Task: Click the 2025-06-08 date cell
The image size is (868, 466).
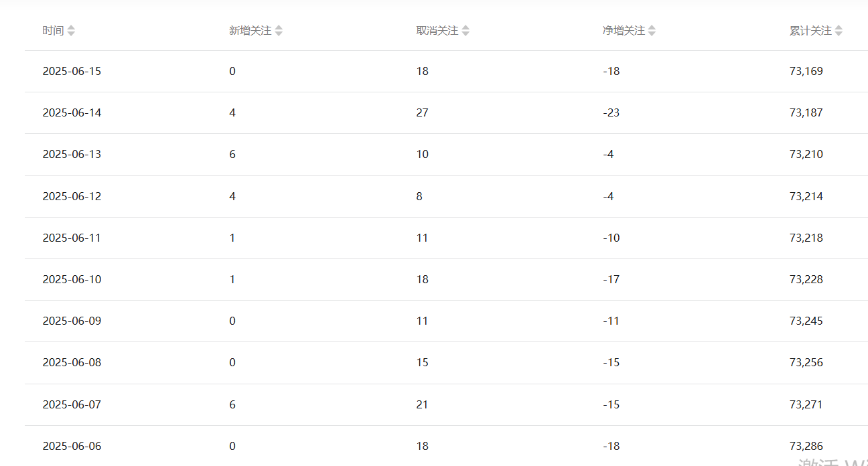Action: tap(72, 362)
